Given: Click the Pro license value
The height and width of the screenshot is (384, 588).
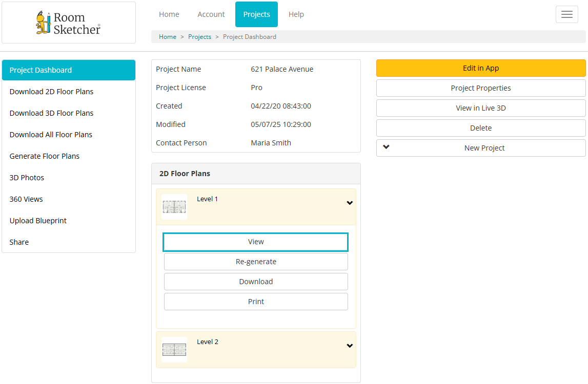Looking at the screenshot, I should click(x=256, y=87).
